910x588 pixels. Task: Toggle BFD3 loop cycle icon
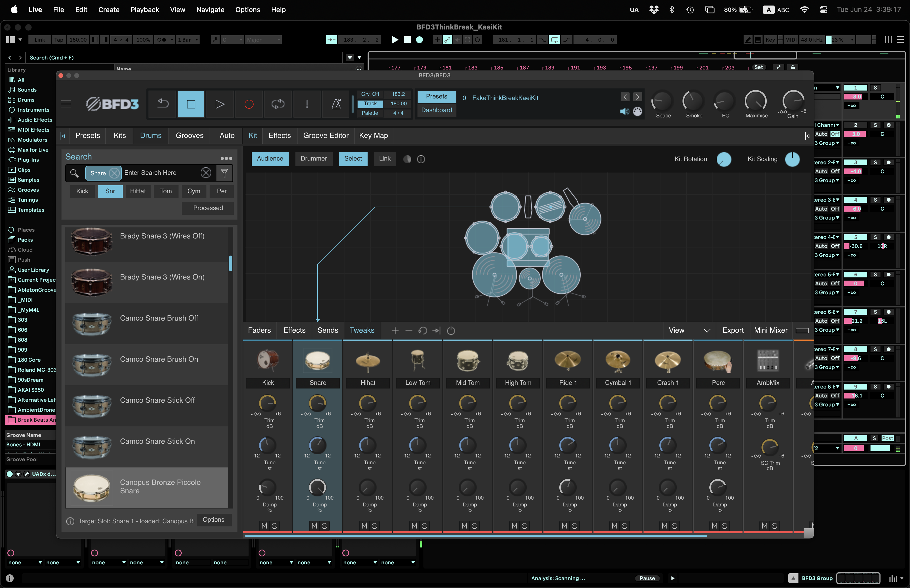click(x=278, y=104)
